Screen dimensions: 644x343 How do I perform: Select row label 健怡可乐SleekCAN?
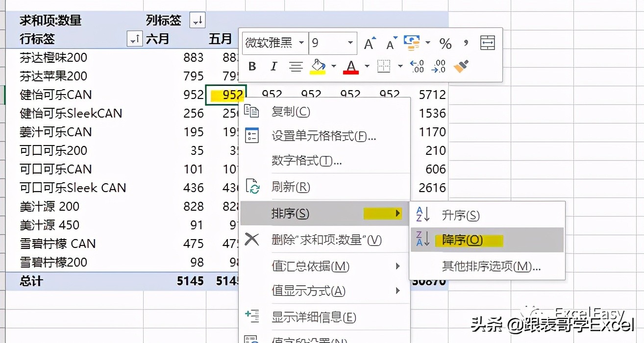pos(71,113)
